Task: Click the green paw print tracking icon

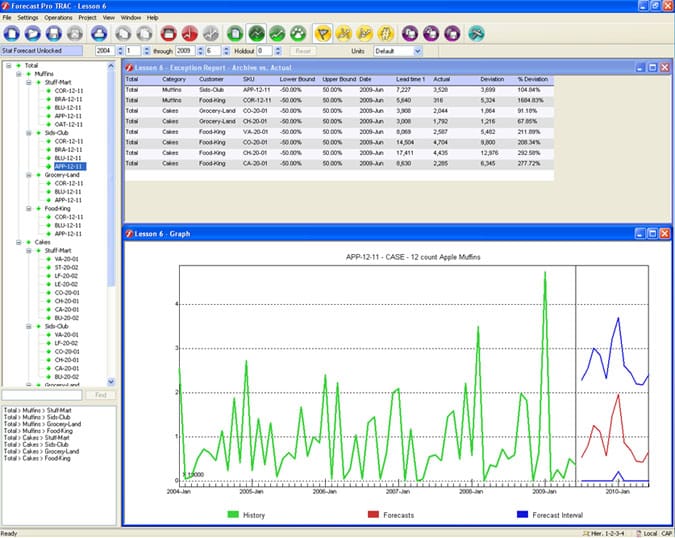Action: point(298,34)
